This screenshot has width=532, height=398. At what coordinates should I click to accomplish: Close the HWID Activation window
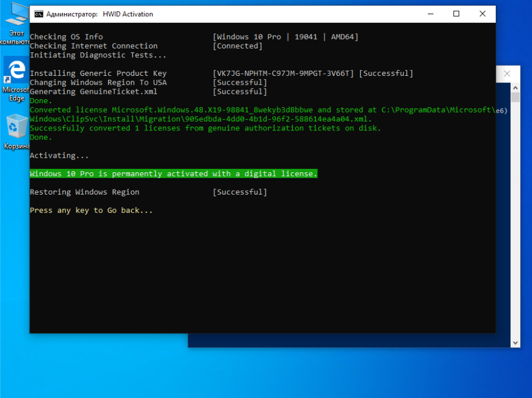pyautogui.click(x=482, y=14)
